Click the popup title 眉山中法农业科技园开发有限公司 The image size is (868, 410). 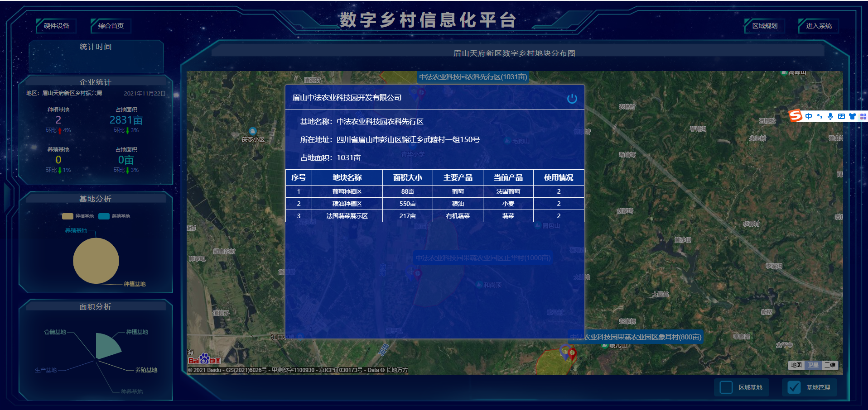click(347, 98)
